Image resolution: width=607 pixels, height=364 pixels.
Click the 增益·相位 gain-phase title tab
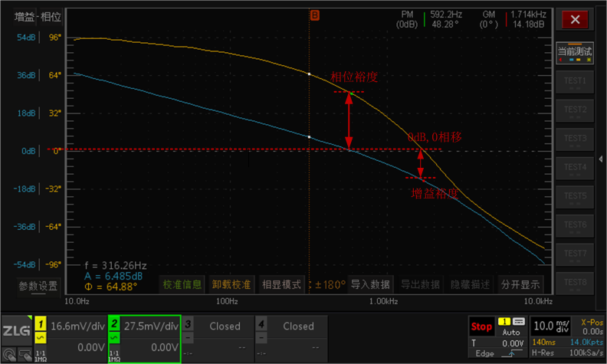(x=40, y=17)
